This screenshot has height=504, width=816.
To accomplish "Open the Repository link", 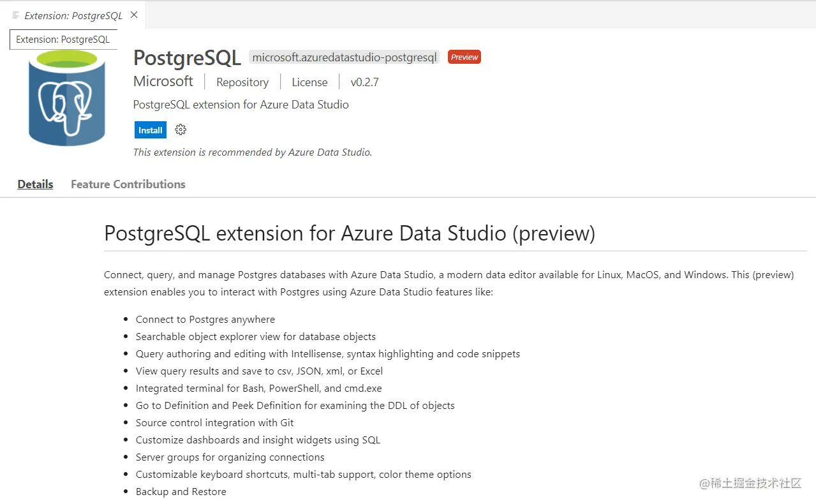I will pos(242,82).
